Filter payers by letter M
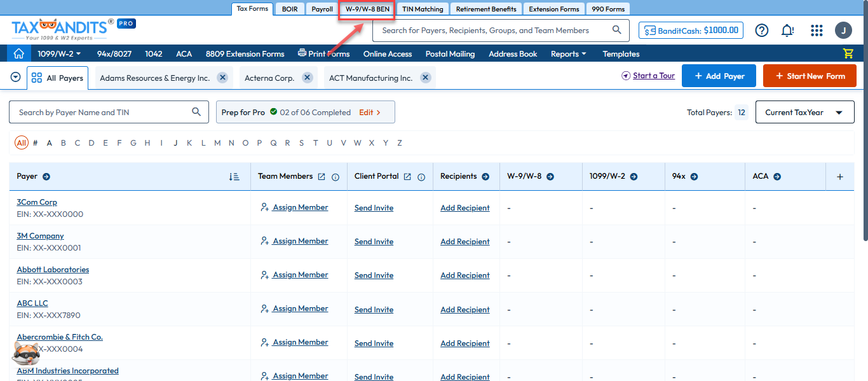868x381 pixels. tap(217, 142)
